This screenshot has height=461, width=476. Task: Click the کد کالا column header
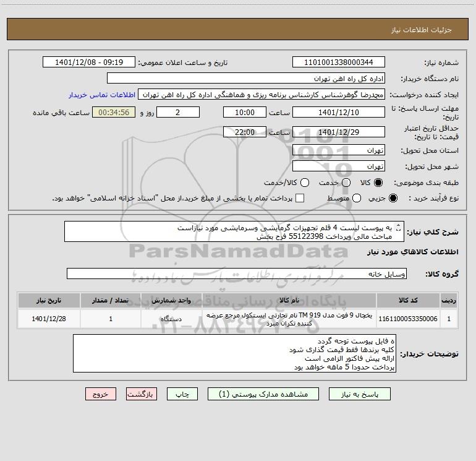coord(408,301)
